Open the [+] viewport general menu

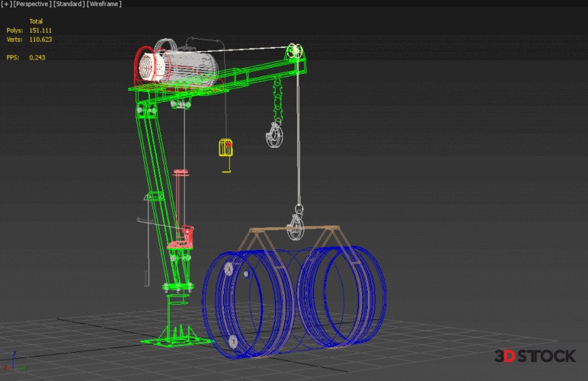coord(6,4)
